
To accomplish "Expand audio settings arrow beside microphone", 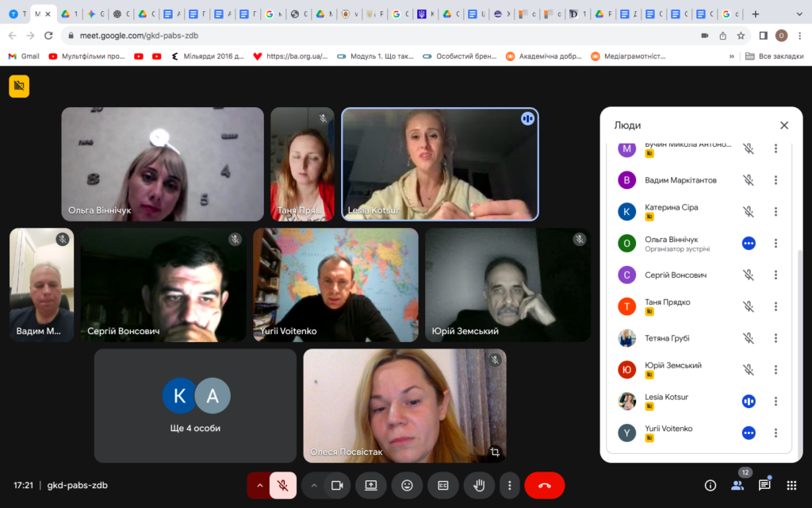I will tap(259, 486).
